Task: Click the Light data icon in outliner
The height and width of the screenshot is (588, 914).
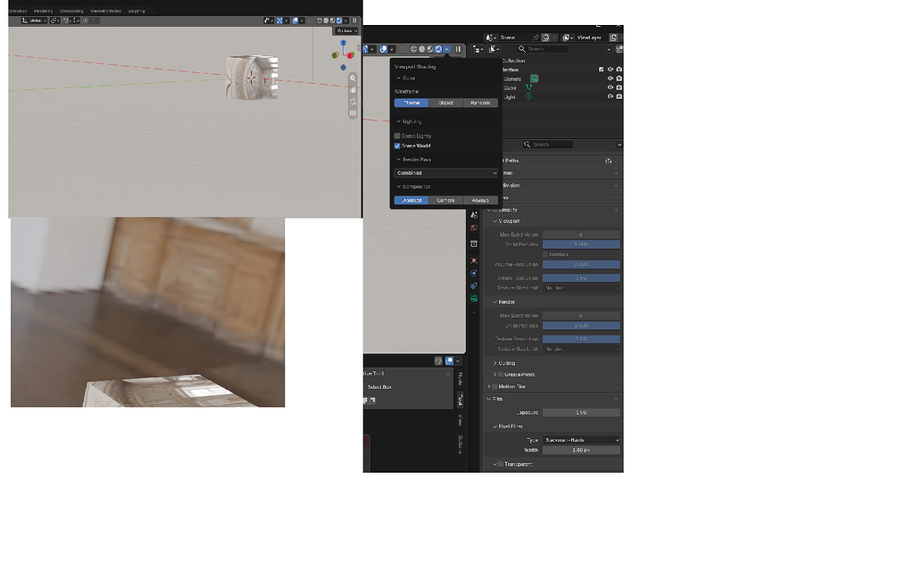Action: [528, 96]
